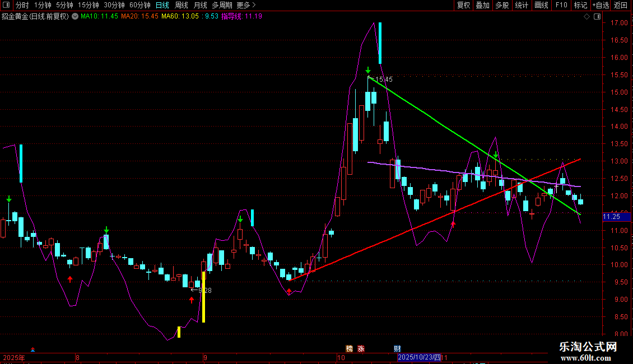Toggle the left side panel icon
The height and width of the screenshot is (364, 633).
tap(6, 5)
